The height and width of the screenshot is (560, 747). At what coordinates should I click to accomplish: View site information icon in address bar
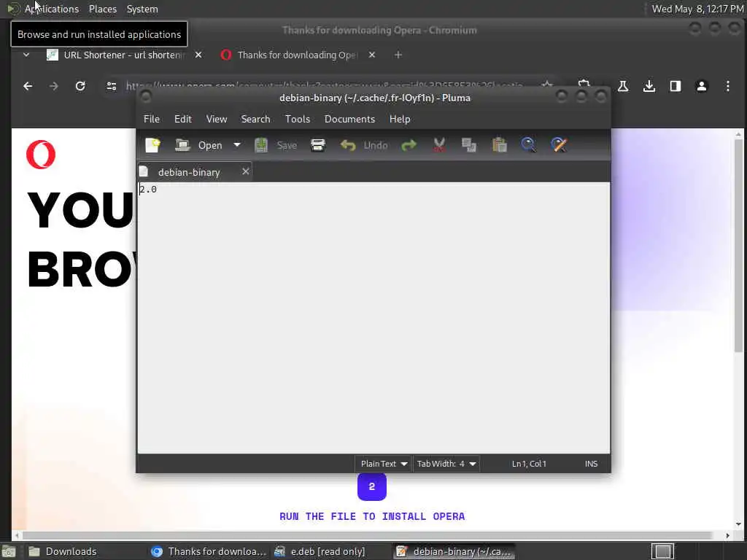click(112, 86)
